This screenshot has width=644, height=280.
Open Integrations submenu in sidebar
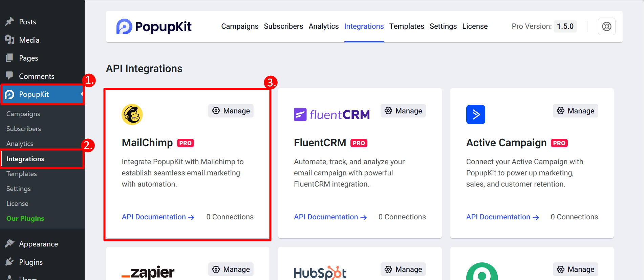pyautogui.click(x=25, y=159)
